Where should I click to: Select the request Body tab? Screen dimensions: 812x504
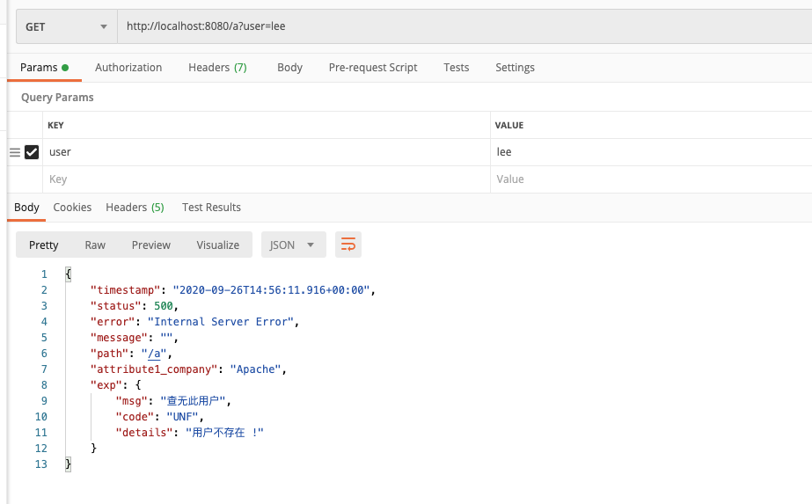tap(289, 68)
